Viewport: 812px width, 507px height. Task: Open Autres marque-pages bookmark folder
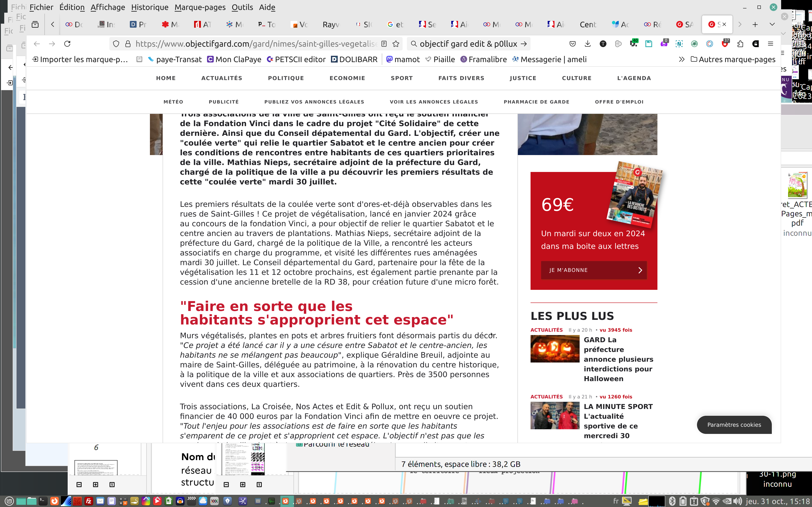point(733,59)
